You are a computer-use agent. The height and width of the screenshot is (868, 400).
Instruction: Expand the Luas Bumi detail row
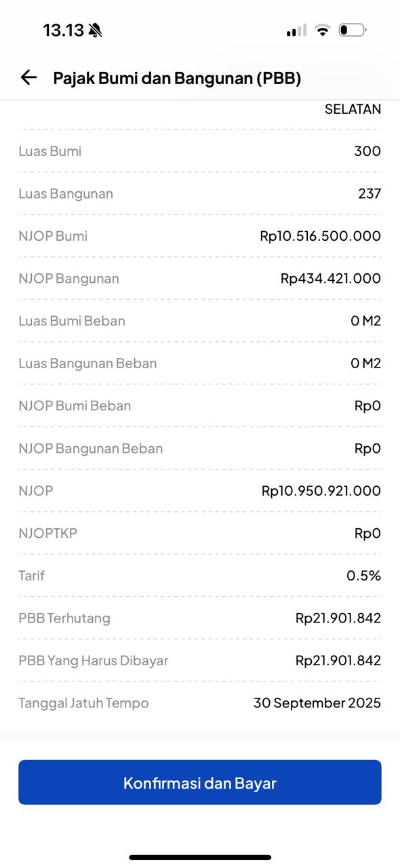click(x=200, y=151)
